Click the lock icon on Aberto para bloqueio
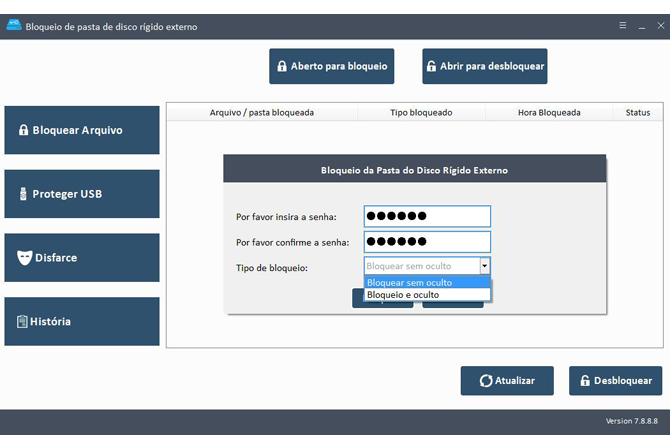Viewport: 670px width, 447px height. coord(281,67)
